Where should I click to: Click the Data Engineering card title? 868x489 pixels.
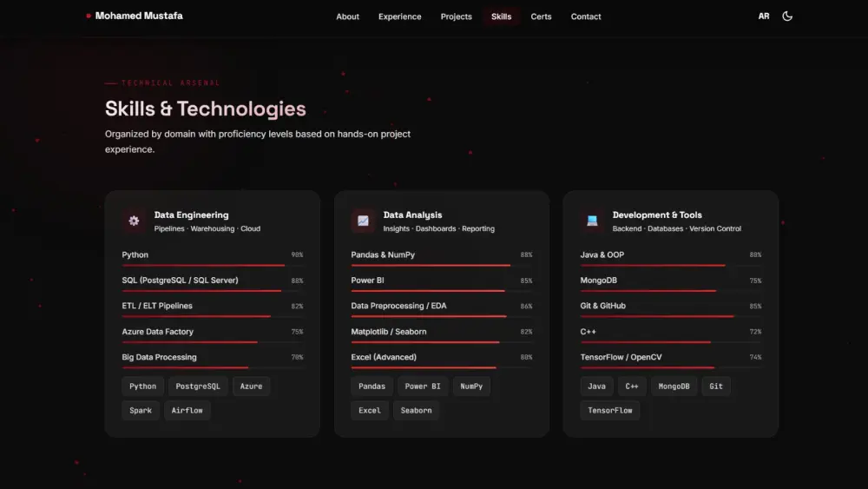coord(191,215)
